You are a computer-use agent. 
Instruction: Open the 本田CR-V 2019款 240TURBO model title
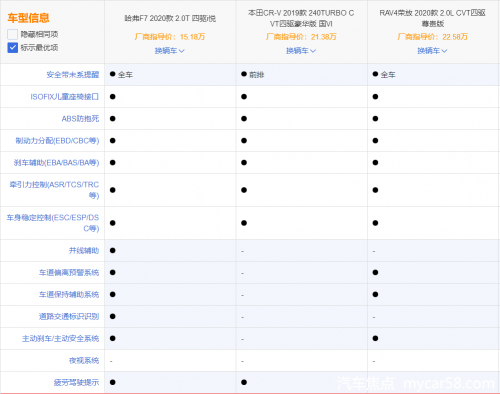coord(301,18)
